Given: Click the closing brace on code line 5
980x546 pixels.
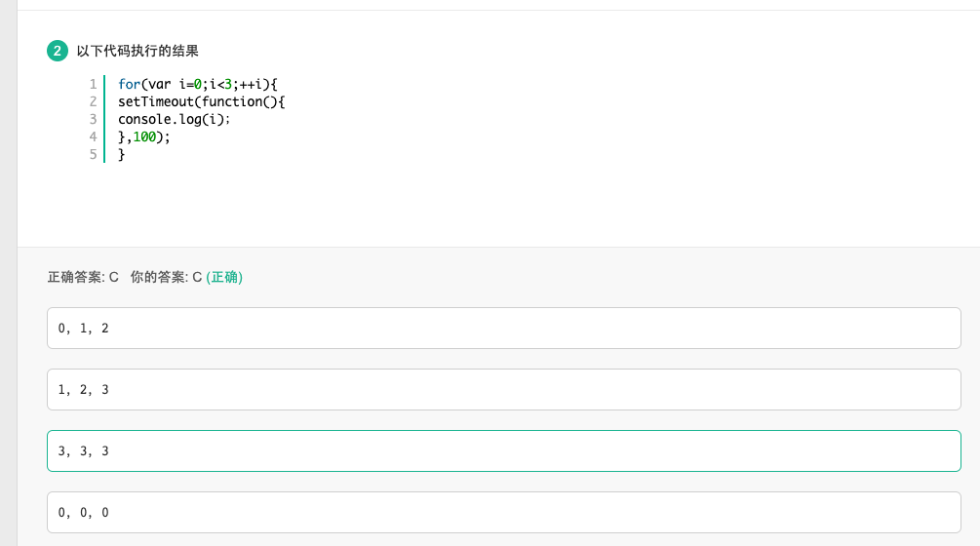Looking at the screenshot, I should [122, 154].
